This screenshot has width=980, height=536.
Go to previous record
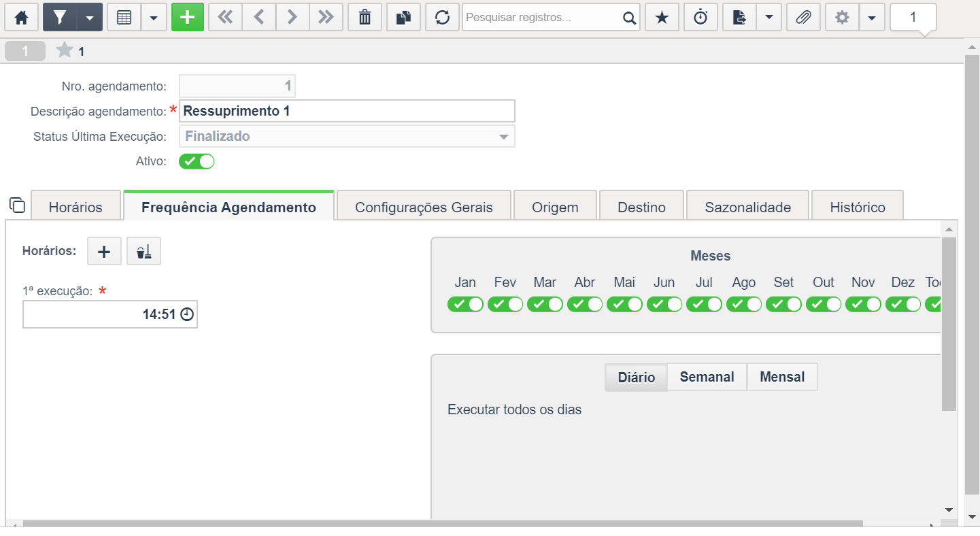(x=258, y=18)
